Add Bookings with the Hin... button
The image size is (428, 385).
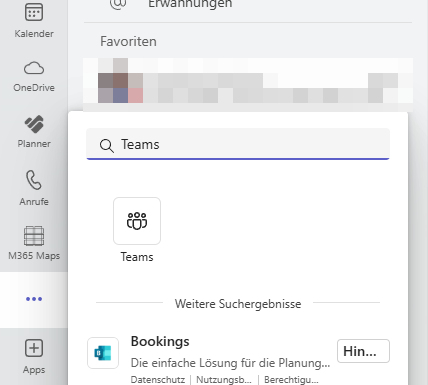pos(363,351)
